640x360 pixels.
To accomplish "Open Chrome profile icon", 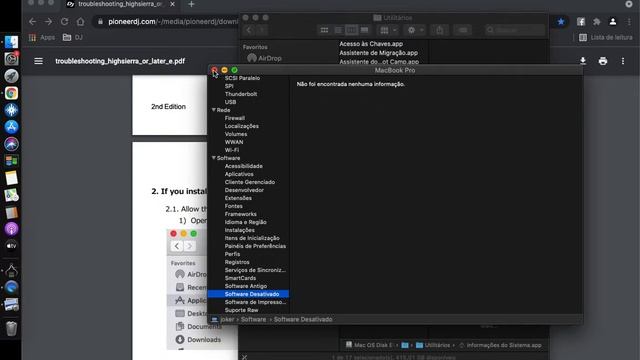I will tap(613, 22).
